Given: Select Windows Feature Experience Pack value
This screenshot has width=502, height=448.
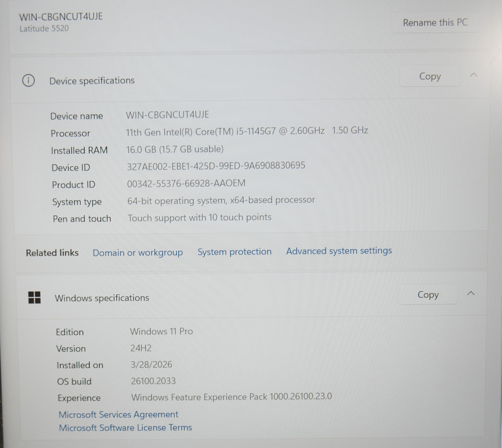Looking at the screenshot, I should coord(231,397).
